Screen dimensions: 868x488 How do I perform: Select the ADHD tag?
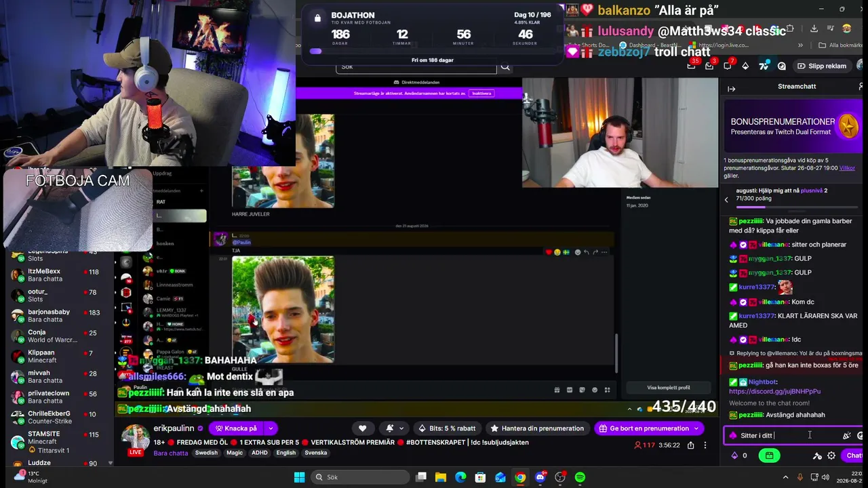260,453
